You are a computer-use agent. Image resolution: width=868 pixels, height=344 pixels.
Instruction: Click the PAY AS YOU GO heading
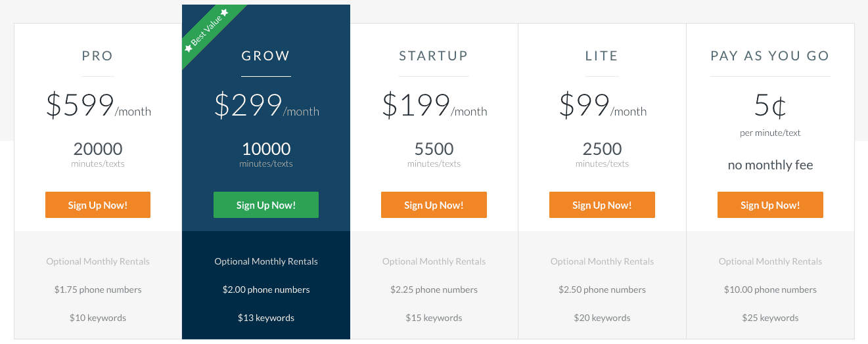tap(770, 56)
